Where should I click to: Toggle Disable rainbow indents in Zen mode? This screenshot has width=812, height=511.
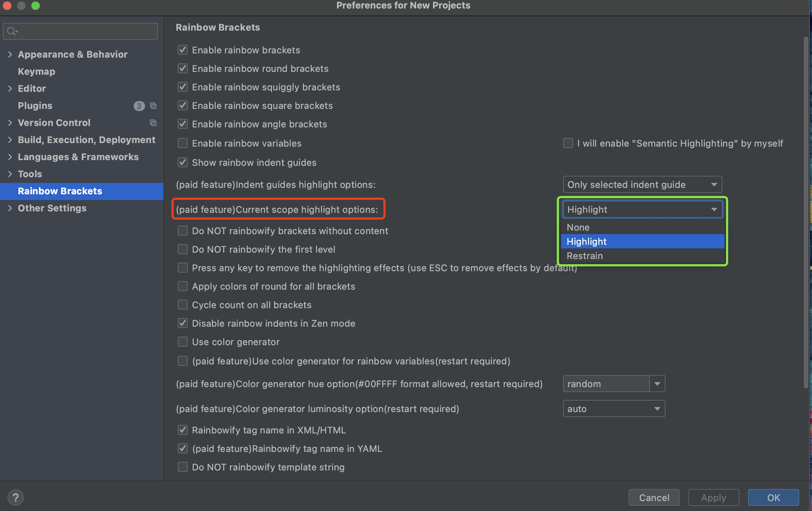pos(183,323)
